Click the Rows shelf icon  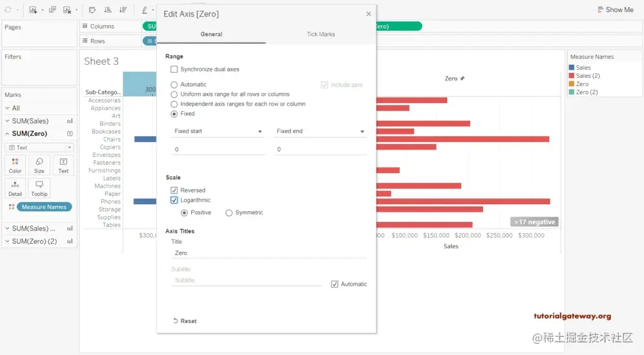[85, 41]
